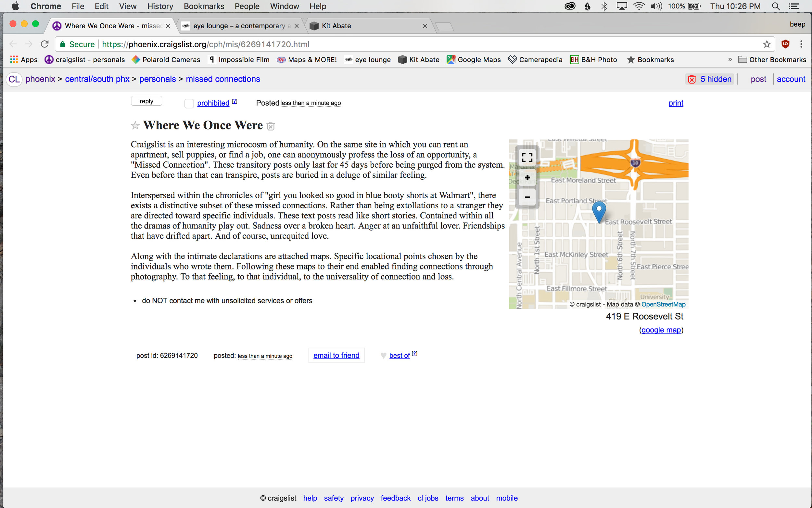Screen dimensions: 812x508
Task: Zoom in on the map
Action: click(x=527, y=177)
